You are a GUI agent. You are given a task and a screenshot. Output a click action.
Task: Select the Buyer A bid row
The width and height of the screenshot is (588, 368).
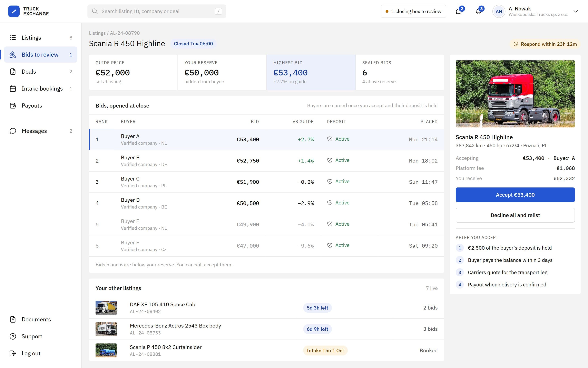(267, 139)
